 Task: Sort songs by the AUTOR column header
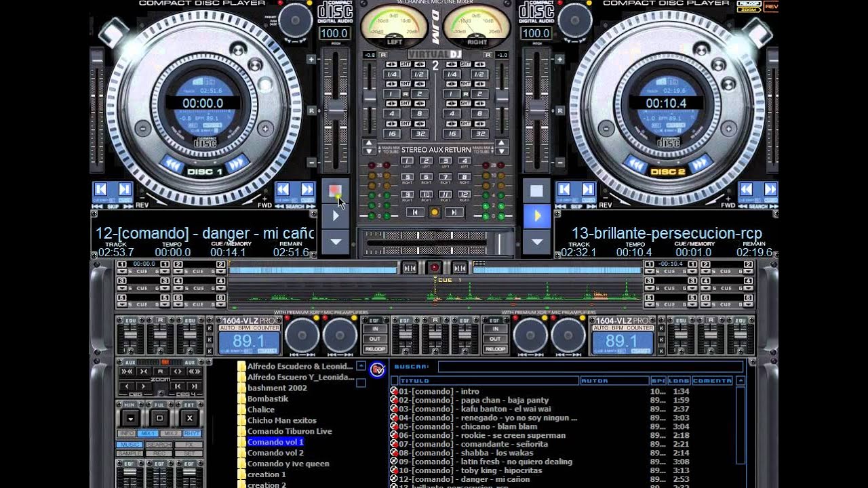tap(614, 381)
